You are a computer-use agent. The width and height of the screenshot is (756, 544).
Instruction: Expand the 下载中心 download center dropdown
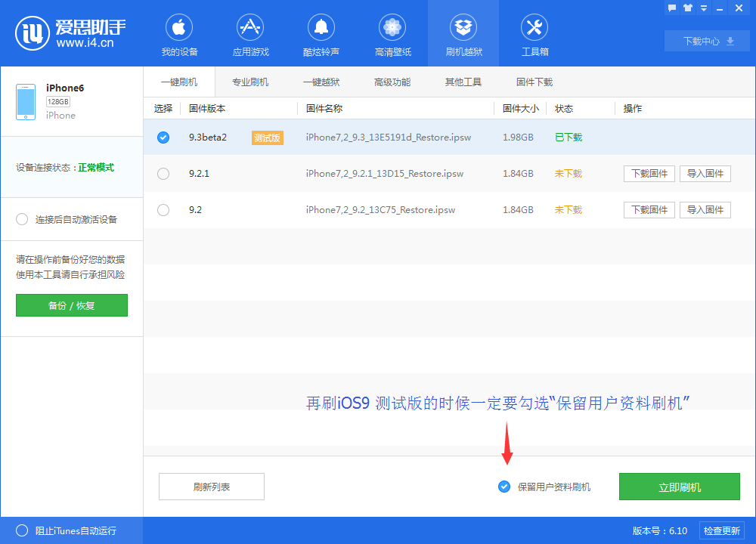tap(707, 41)
